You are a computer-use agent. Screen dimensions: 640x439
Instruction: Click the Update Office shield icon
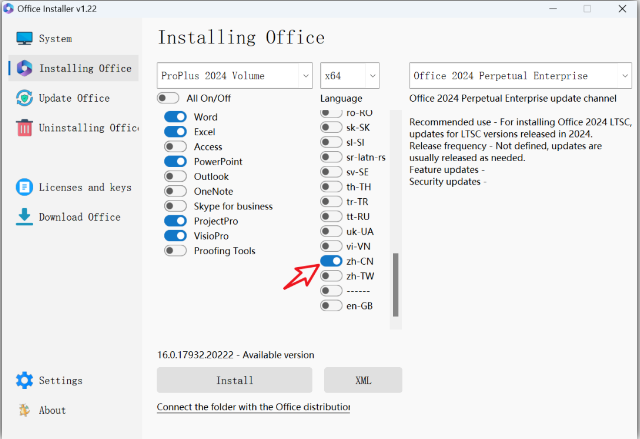point(25,98)
